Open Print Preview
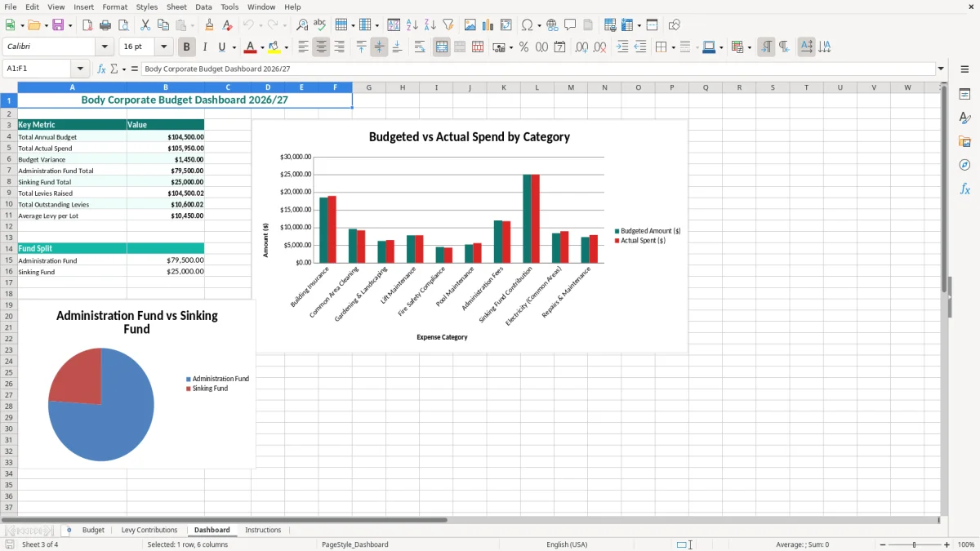 122,25
